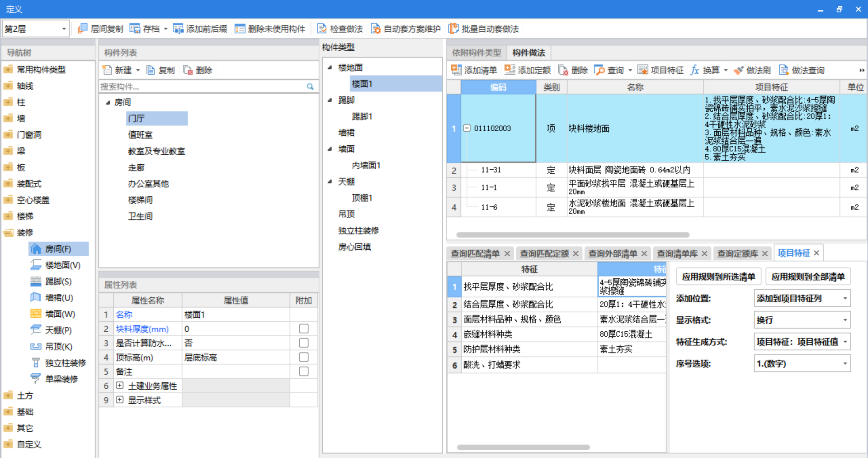This screenshot has height=458, width=868.
Task: Toggle 块料厚度(mm) 附加 checkbox
Action: point(304,329)
